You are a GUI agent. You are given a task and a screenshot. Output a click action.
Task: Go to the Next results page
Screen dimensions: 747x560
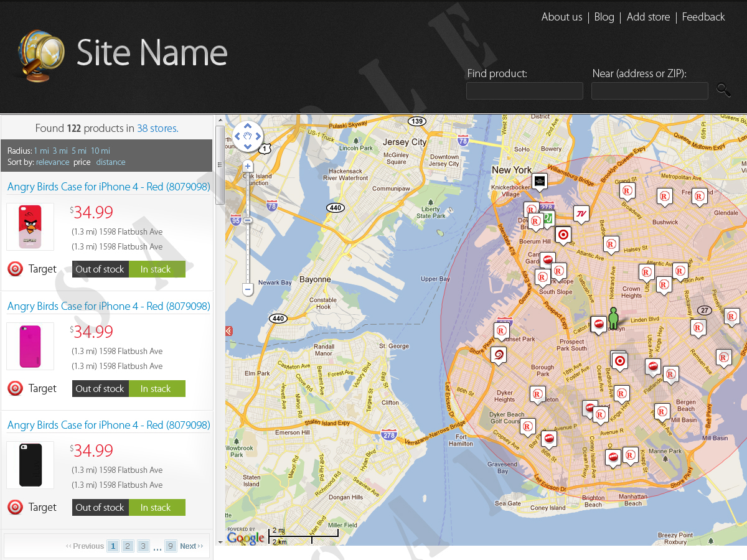(192, 546)
